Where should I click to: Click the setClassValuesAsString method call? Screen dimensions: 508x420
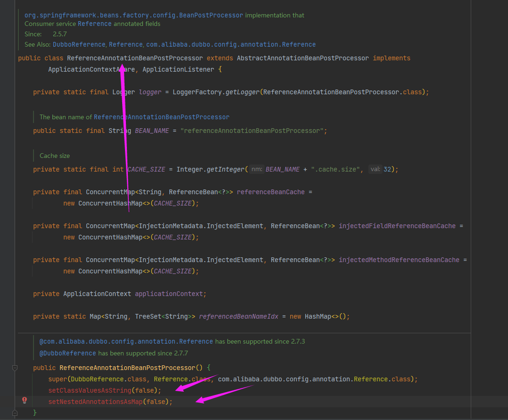[90, 390]
